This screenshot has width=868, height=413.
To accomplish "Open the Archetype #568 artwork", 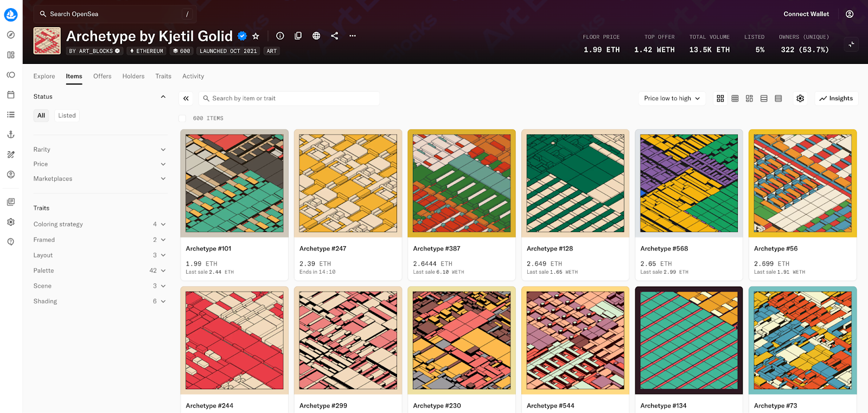I will [x=689, y=183].
